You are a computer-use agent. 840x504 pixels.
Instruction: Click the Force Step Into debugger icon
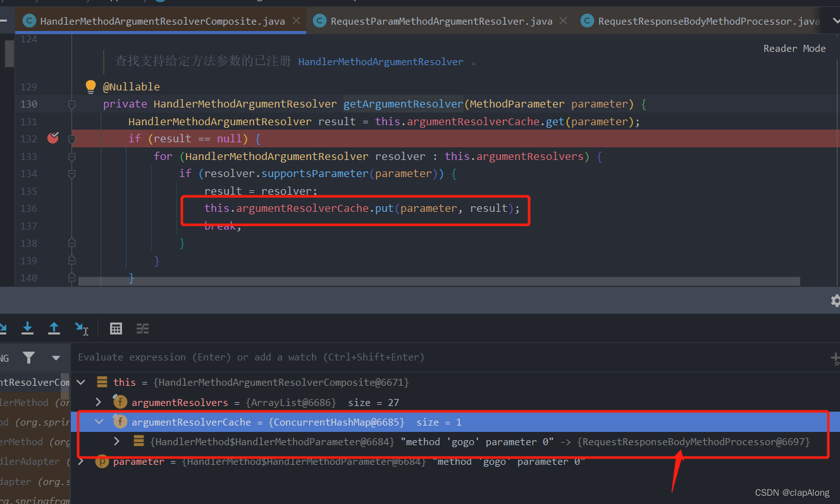point(27,328)
